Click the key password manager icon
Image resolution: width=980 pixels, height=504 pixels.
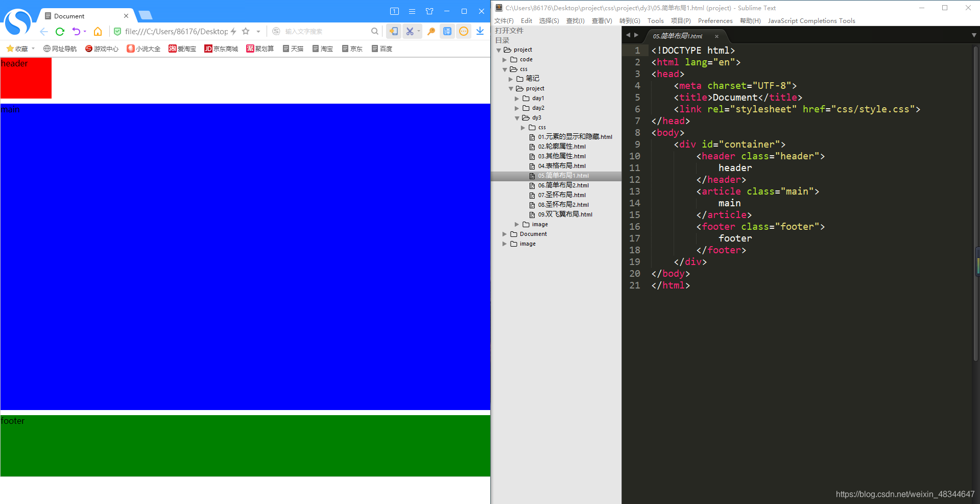pyautogui.click(x=432, y=32)
